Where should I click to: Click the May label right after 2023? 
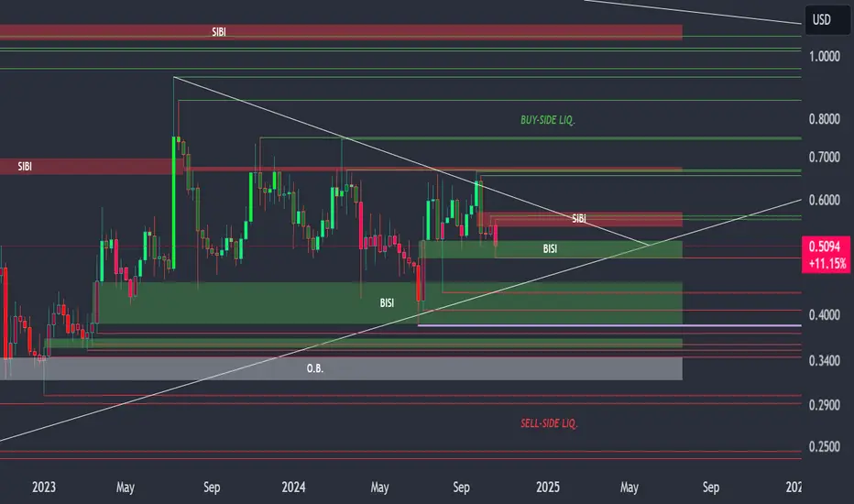pyautogui.click(x=126, y=488)
